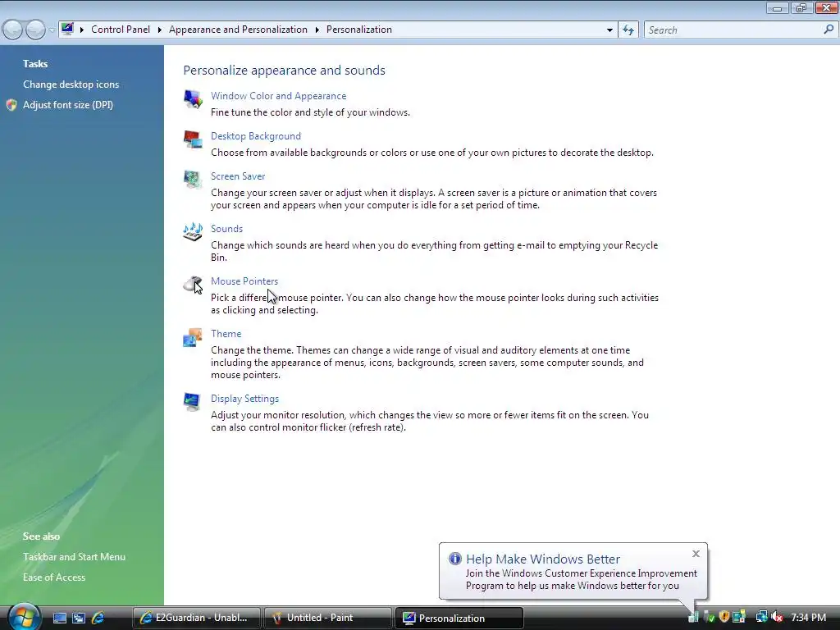This screenshot has width=840, height=630.
Task: Go to Appearance and Personalization breadcrumb
Action: 239,30
